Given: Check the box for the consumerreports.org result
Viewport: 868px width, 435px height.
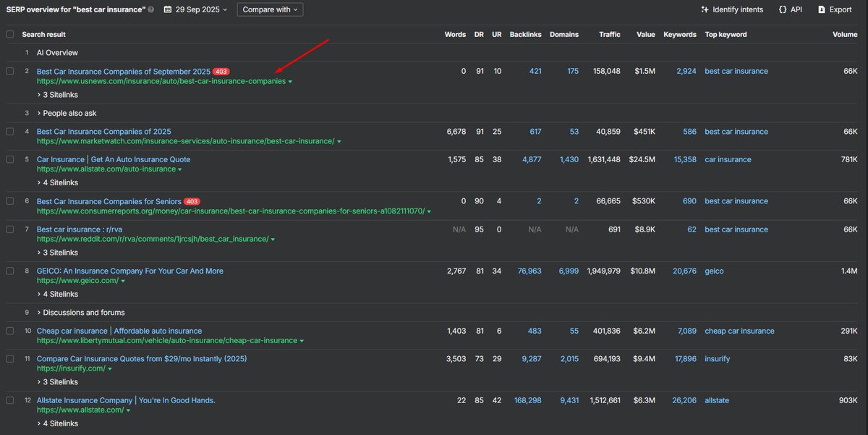Looking at the screenshot, I should click(x=10, y=201).
